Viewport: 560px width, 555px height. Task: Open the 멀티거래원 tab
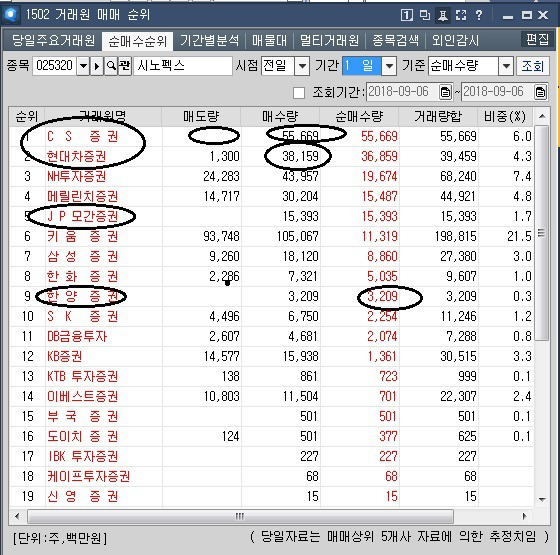329,40
